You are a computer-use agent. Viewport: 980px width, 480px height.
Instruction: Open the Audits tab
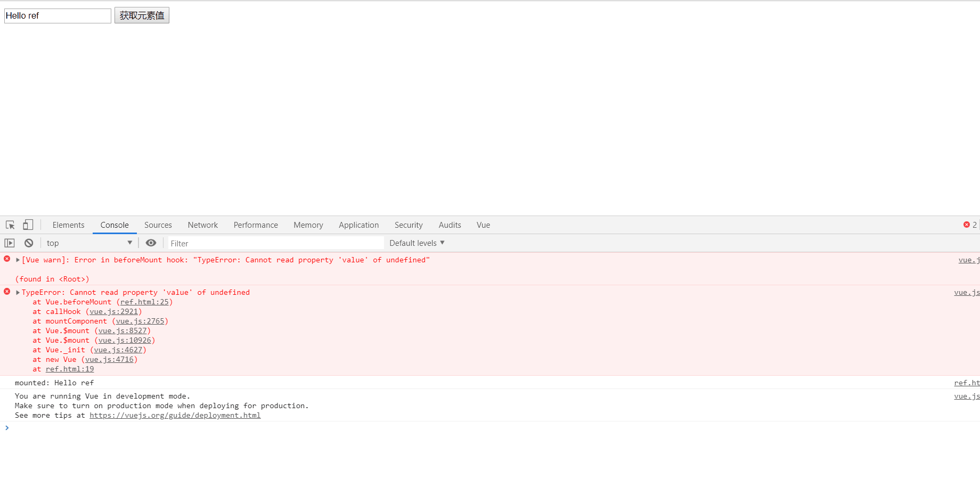[450, 225]
